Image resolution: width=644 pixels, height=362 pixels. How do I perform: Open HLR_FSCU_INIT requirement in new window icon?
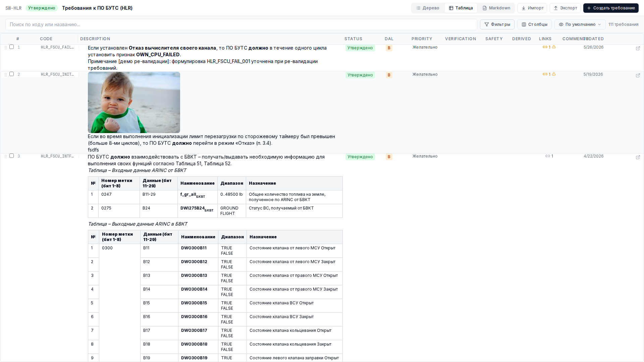638,75
